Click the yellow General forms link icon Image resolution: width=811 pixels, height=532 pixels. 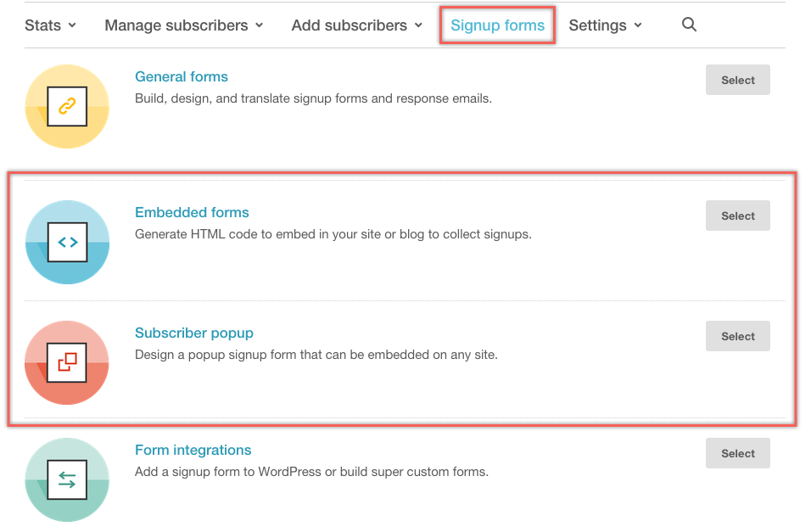click(67, 107)
